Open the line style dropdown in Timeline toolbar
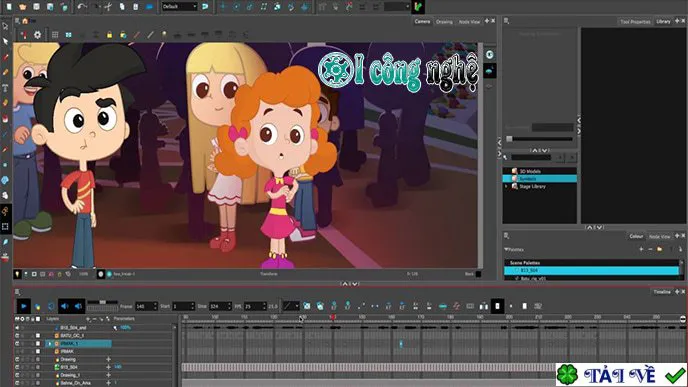The image size is (688, 387). 290,306
